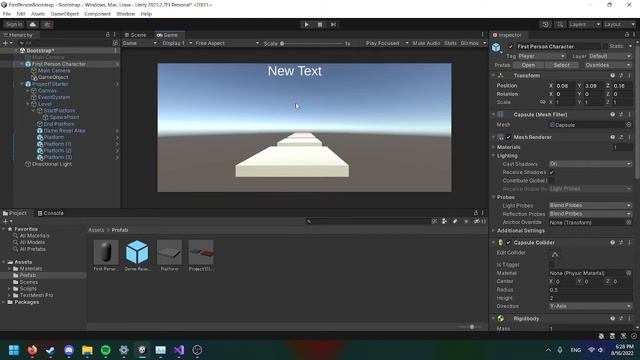Lock the Inspector panel with padlock icon

pos(627,35)
